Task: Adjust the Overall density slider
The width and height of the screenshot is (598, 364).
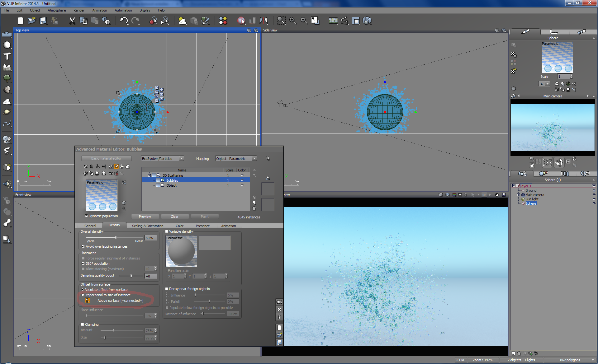Action: click(116, 238)
